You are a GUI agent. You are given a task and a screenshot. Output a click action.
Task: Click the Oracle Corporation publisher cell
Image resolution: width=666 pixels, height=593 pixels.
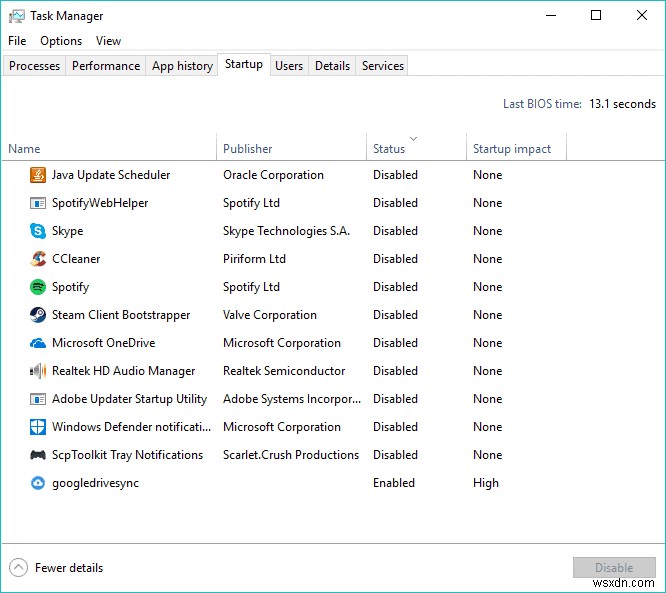[x=273, y=175]
